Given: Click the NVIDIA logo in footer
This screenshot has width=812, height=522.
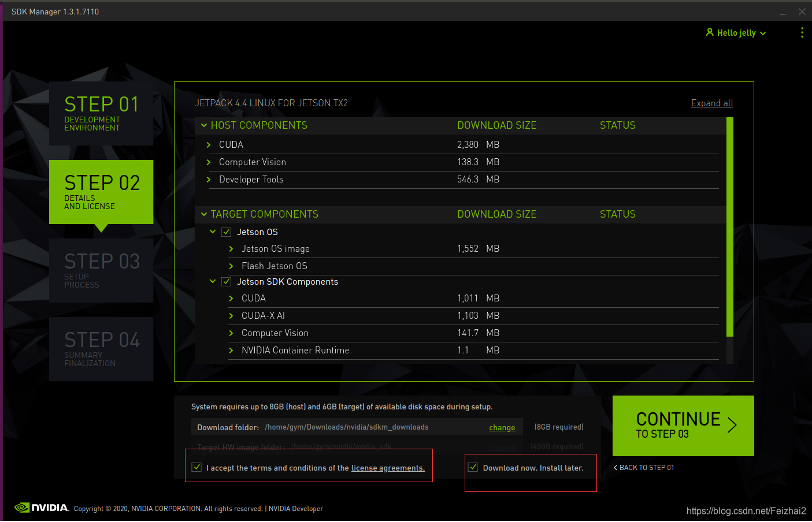Looking at the screenshot, I should click(42, 508).
